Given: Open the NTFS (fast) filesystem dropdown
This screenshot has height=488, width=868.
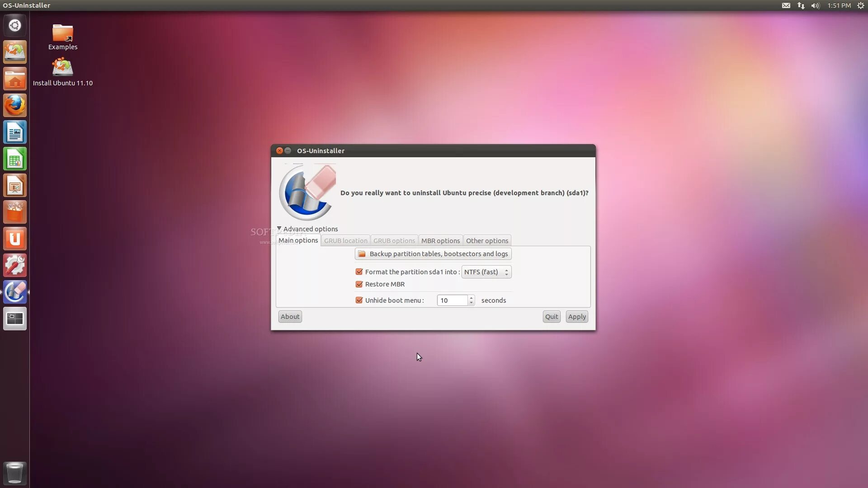Looking at the screenshot, I should 486,272.
